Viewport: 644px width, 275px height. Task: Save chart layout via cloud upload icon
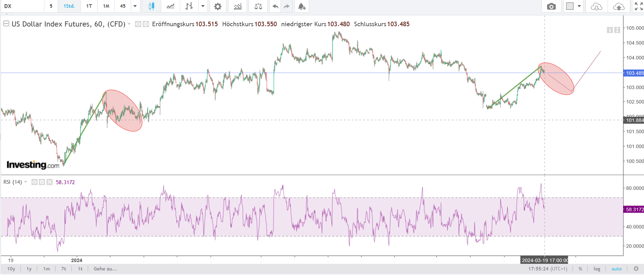(618, 6)
